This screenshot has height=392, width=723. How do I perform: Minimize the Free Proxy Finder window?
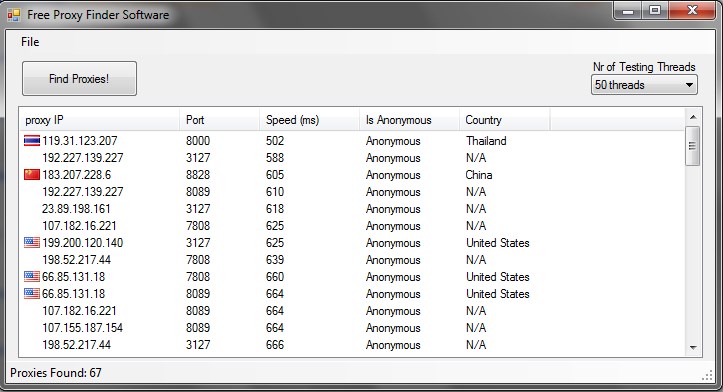(628, 11)
